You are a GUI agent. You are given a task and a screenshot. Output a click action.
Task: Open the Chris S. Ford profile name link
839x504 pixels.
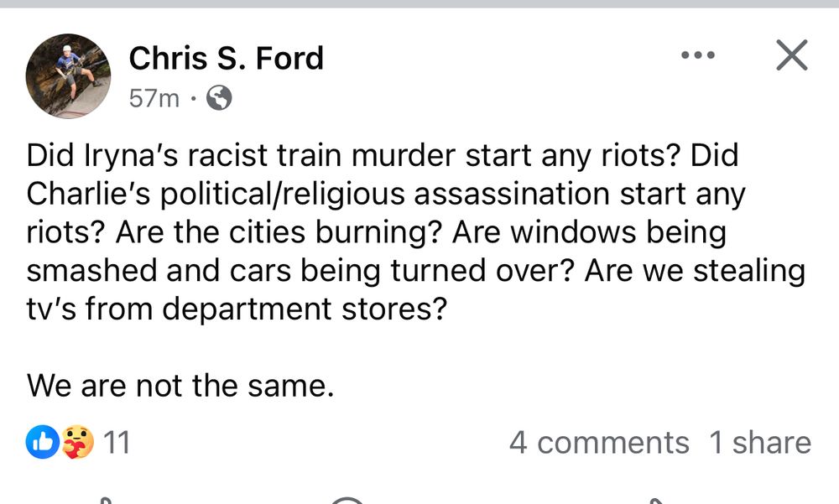pos(226,58)
